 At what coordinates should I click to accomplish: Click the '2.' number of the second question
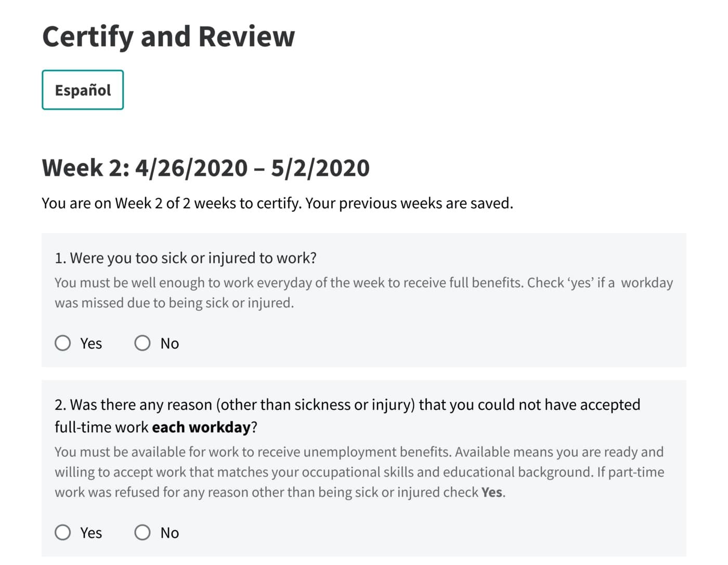(x=60, y=405)
